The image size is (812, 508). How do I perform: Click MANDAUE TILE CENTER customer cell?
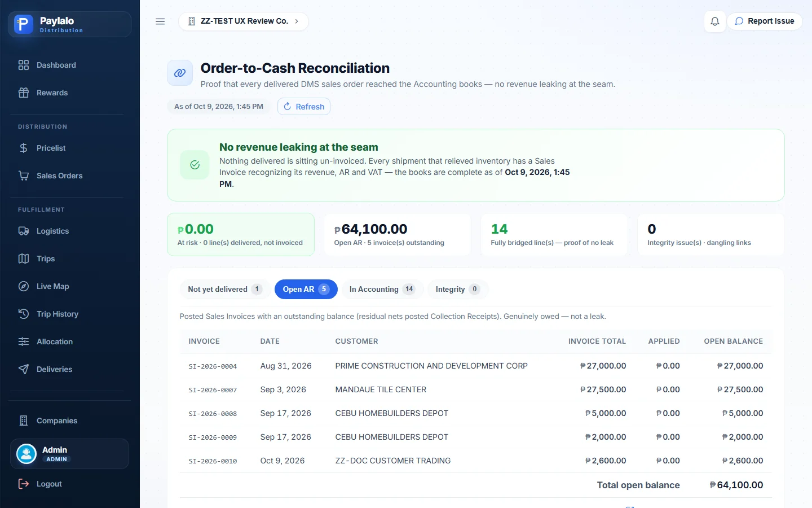click(x=381, y=389)
